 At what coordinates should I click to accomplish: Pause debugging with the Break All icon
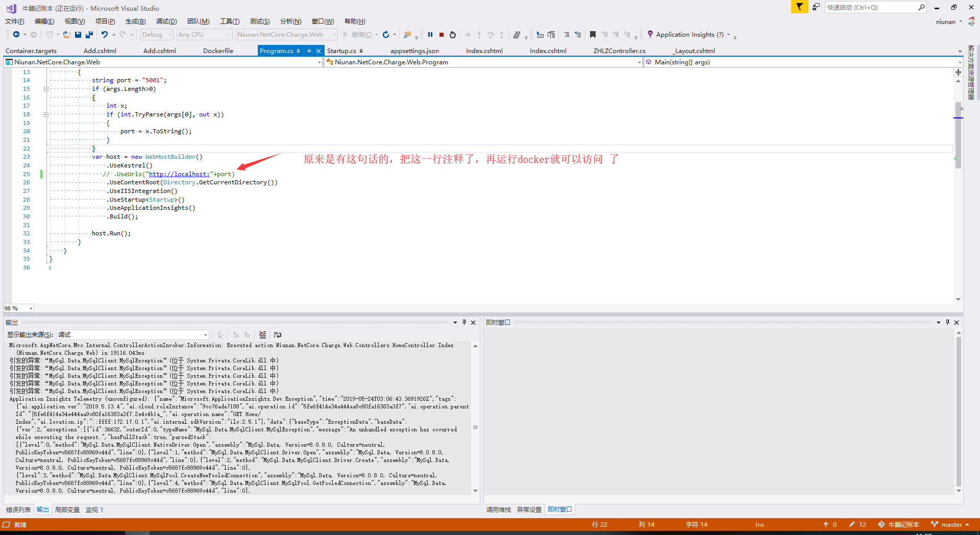coord(430,35)
